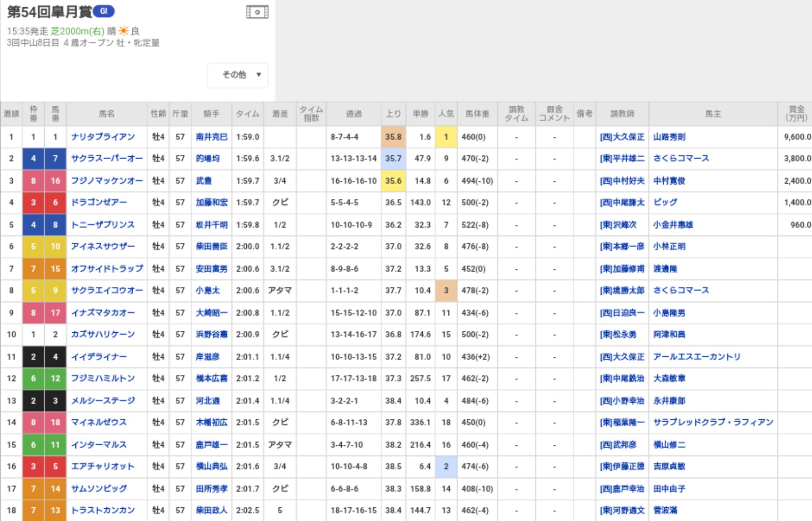
Task: Open the その他 dropdown
Action: click(238, 75)
